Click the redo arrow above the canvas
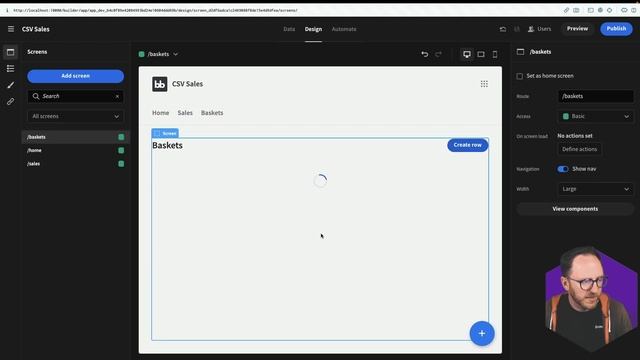 pyautogui.click(x=438, y=54)
